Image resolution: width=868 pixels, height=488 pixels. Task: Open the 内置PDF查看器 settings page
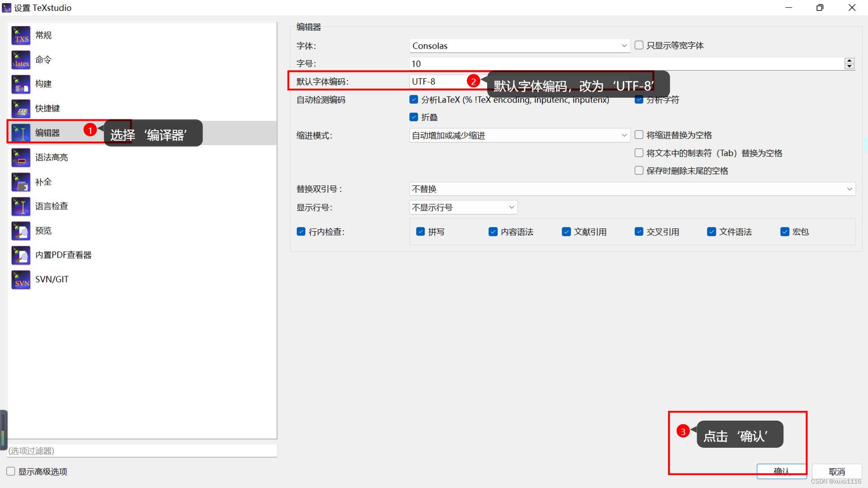(x=142, y=255)
